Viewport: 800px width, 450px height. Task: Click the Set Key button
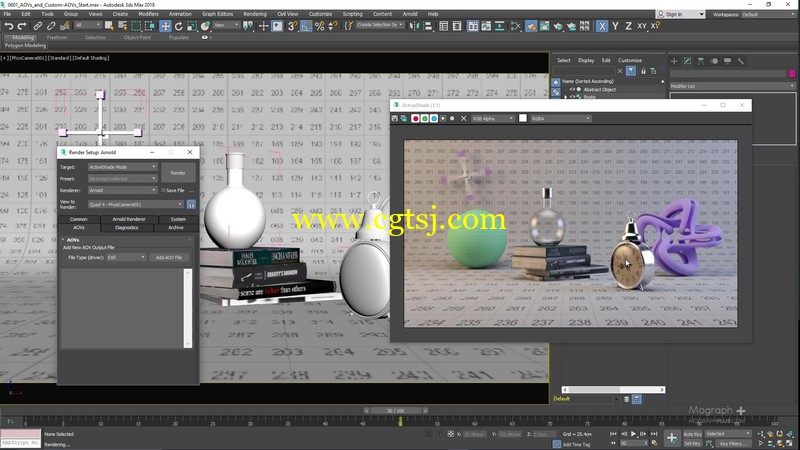(692, 444)
